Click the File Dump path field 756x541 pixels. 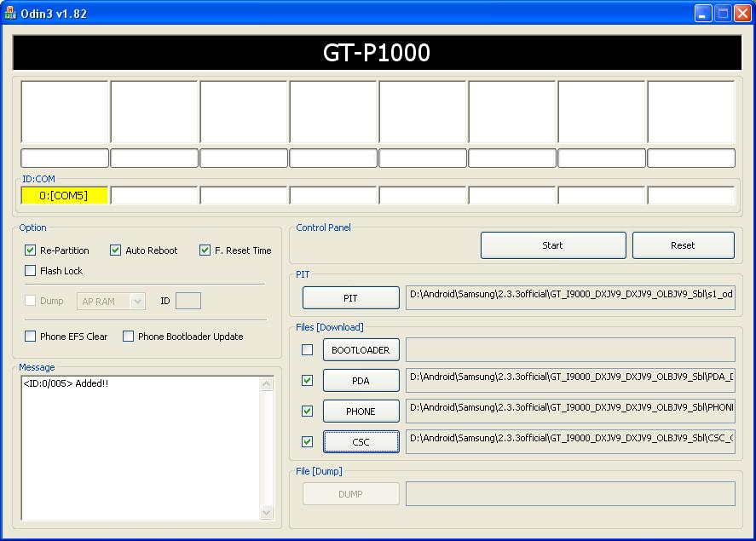coord(570,494)
